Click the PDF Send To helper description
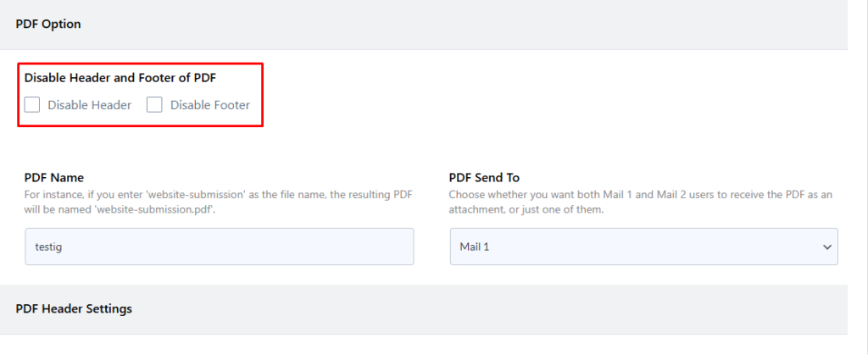868x355 pixels. (x=641, y=202)
